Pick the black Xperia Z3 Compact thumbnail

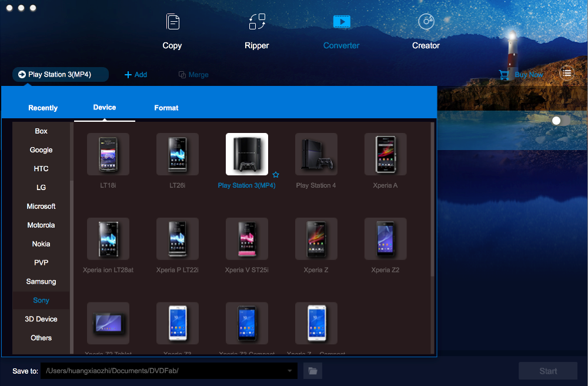(247, 323)
